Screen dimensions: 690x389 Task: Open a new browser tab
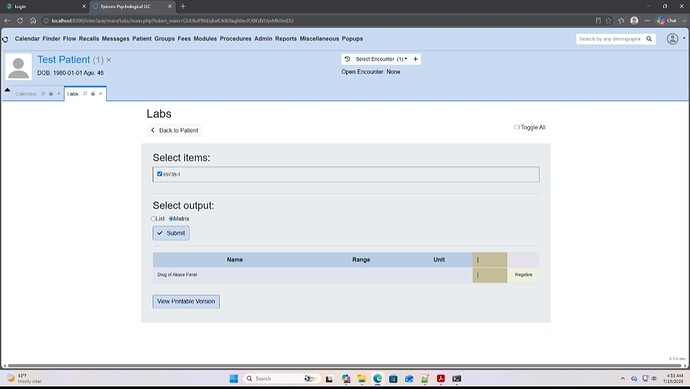click(x=183, y=6)
